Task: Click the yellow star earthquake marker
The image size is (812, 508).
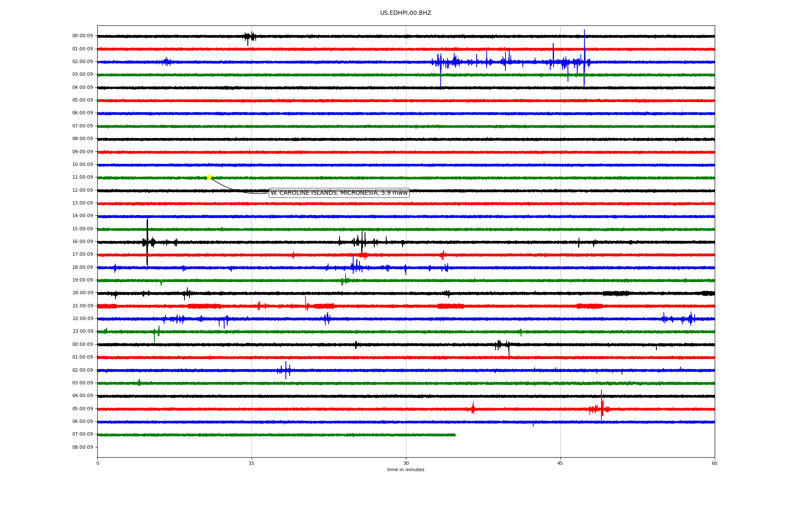Action: (x=209, y=177)
